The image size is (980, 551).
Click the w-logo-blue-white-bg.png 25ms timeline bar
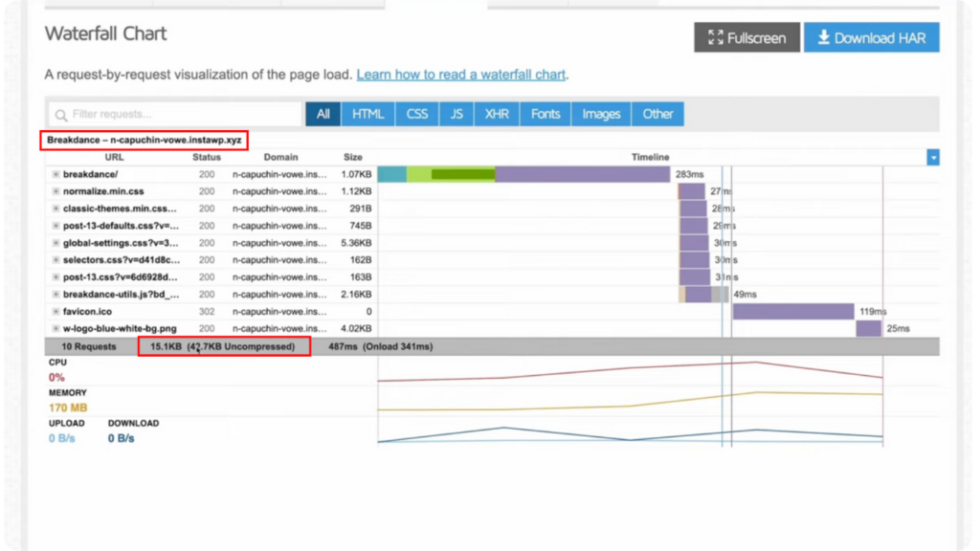869,329
